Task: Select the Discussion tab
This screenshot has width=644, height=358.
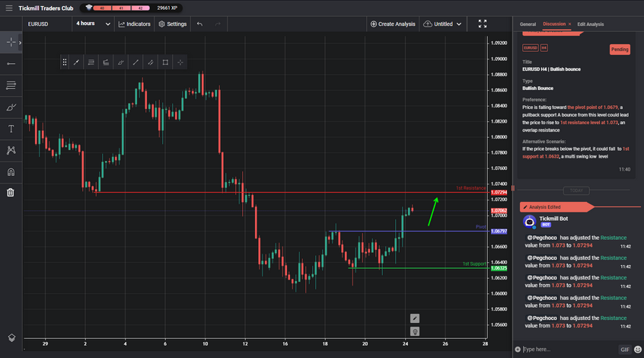Action: pyautogui.click(x=554, y=24)
